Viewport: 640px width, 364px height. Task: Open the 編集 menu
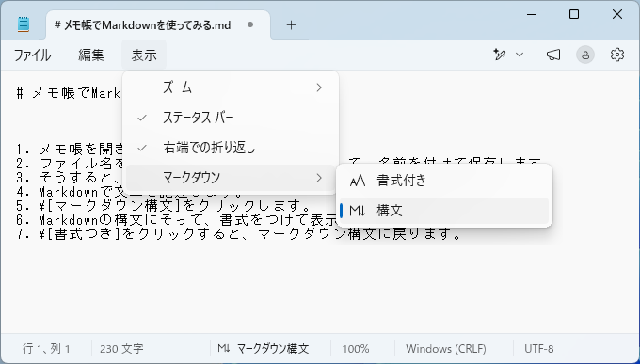coord(91,55)
